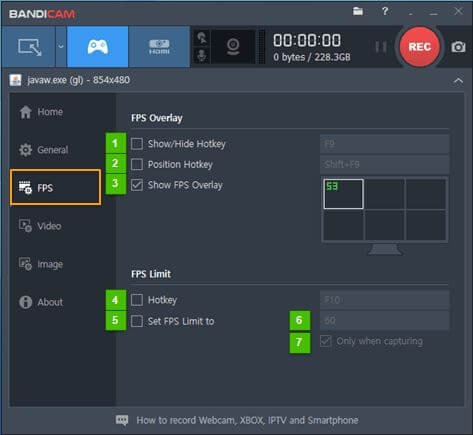Screen dimensions: 473x435
Task: Select top-right FPS overlay position
Action: coord(426,194)
